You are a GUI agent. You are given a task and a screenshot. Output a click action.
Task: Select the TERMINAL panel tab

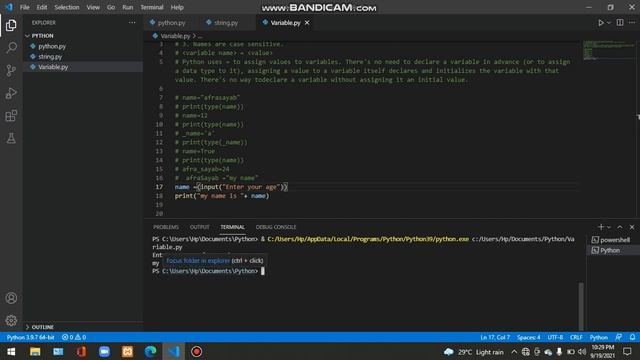coord(232,227)
